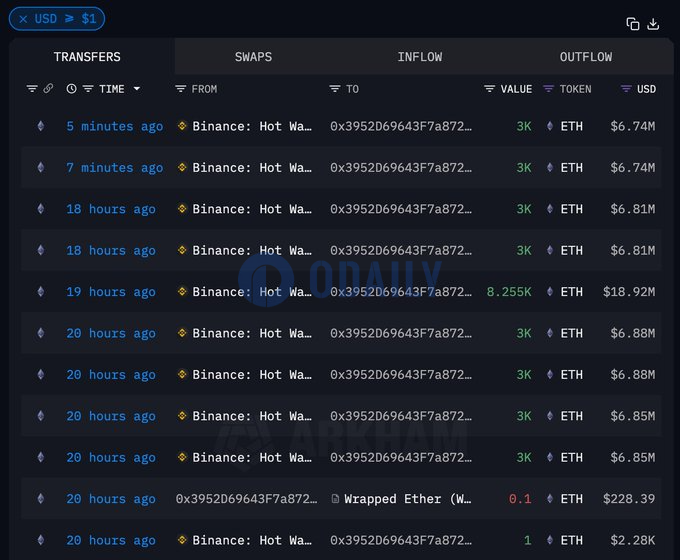Remove the USD ≥ $1 filter chip
Image resolution: width=680 pixels, height=560 pixels.
(x=23, y=19)
